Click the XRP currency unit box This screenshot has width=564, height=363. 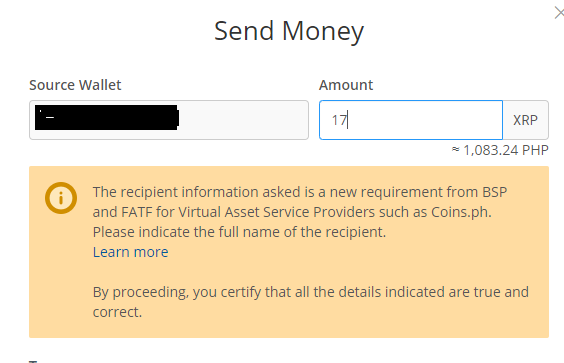(x=526, y=120)
